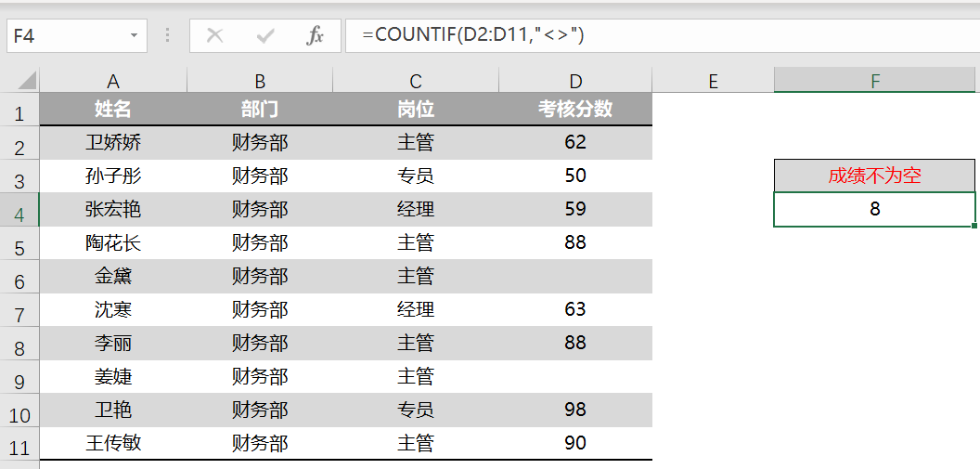The image size is (980, 469).
Task: Select column A header
Action: click(x=113, y=81)
